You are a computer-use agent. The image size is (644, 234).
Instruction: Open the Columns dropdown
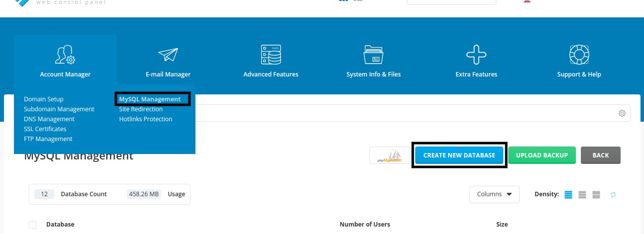point(494,194)
